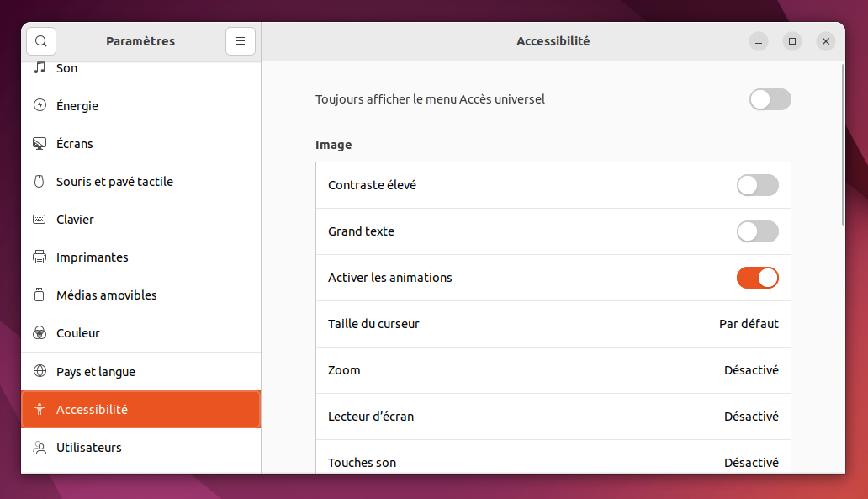The image size is (868, 499).
Task: Open the hamburger menu in sidebar header
Action: [x=241, y=41]
